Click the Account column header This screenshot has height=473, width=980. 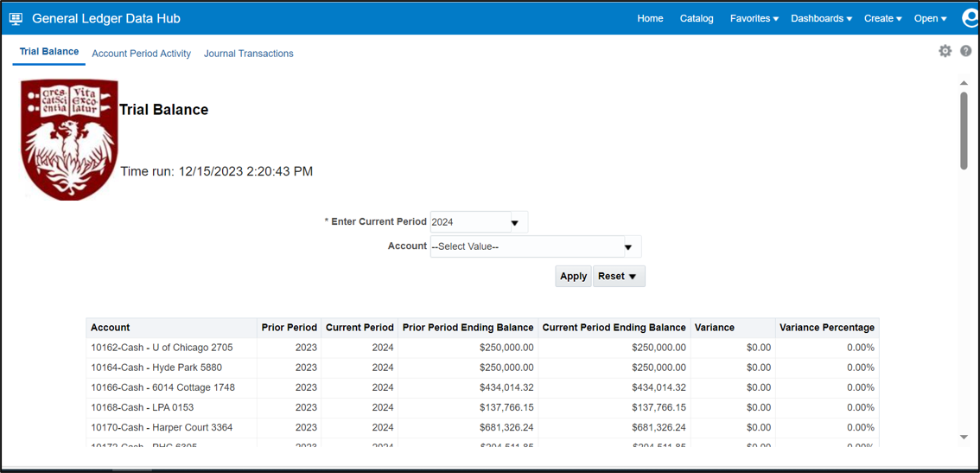coord(171,327)
